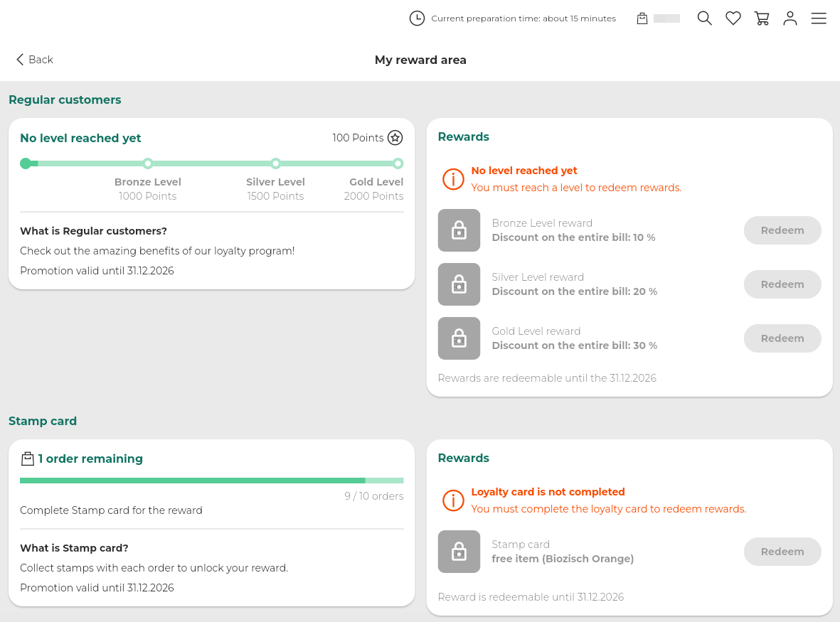Screen dimensions: 840x622
Task: Click the Silver Level marker on progress bar
Action: click(276, 163)
